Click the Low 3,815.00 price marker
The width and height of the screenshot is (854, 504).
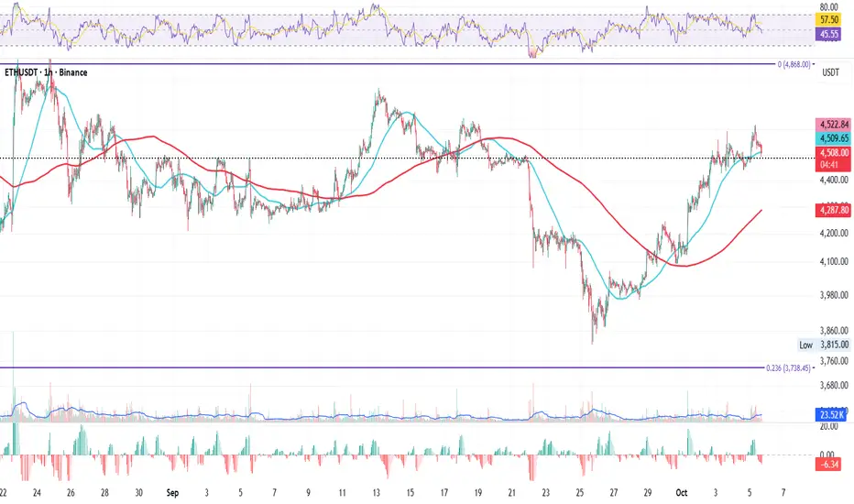point(824,345)
